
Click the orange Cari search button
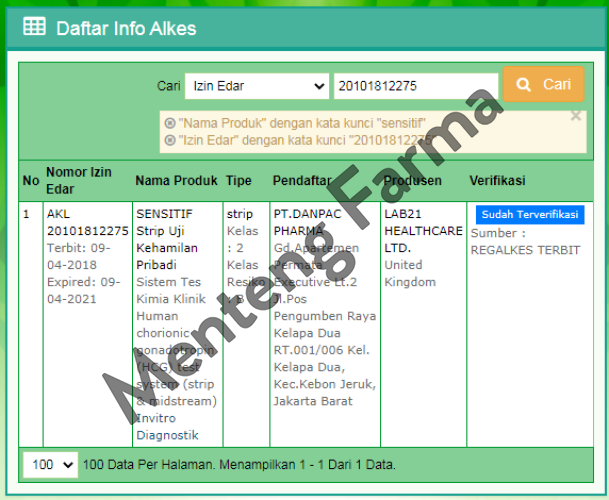(543, 84)
